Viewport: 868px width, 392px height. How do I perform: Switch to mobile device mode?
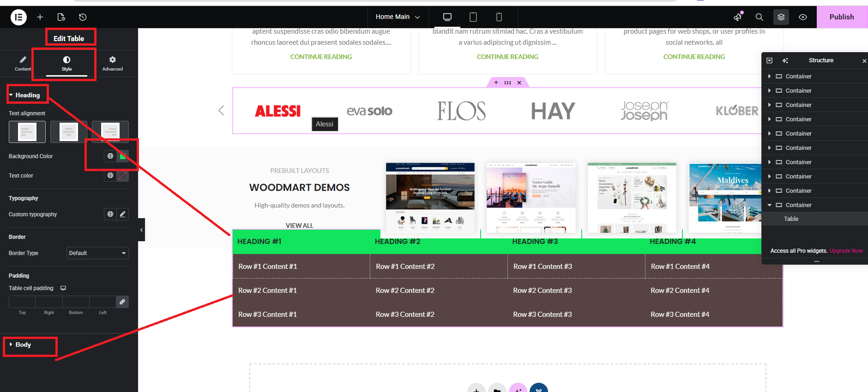[x=499, y=17]
